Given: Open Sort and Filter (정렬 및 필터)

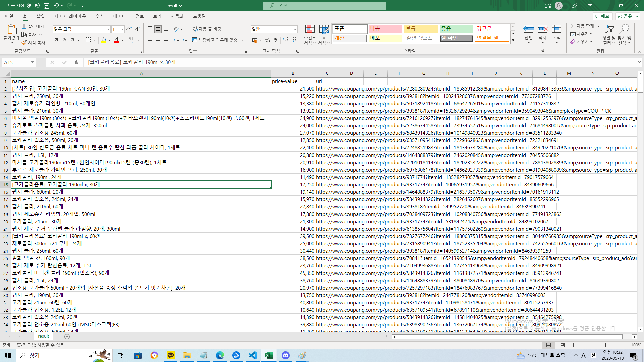Looking at the screenshot, I should click(609, 35).
